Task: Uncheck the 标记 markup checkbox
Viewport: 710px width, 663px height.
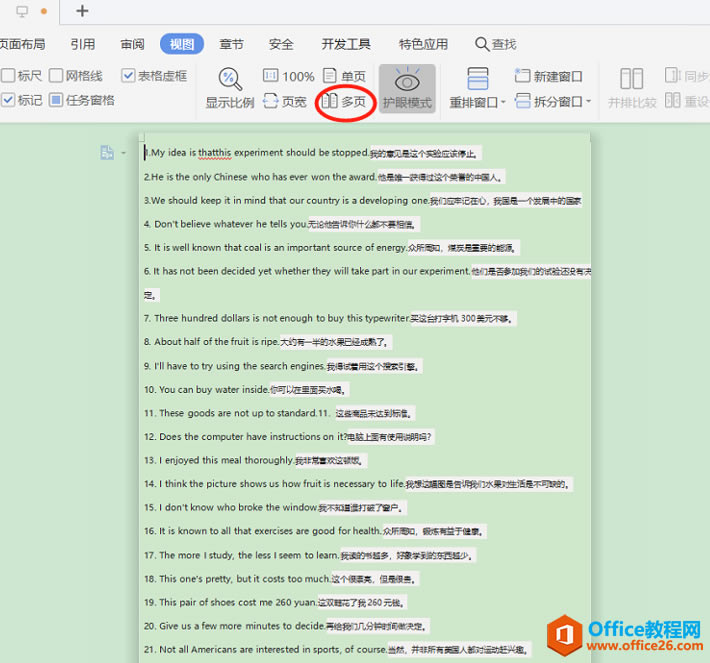Action: (x=8, y=100)
